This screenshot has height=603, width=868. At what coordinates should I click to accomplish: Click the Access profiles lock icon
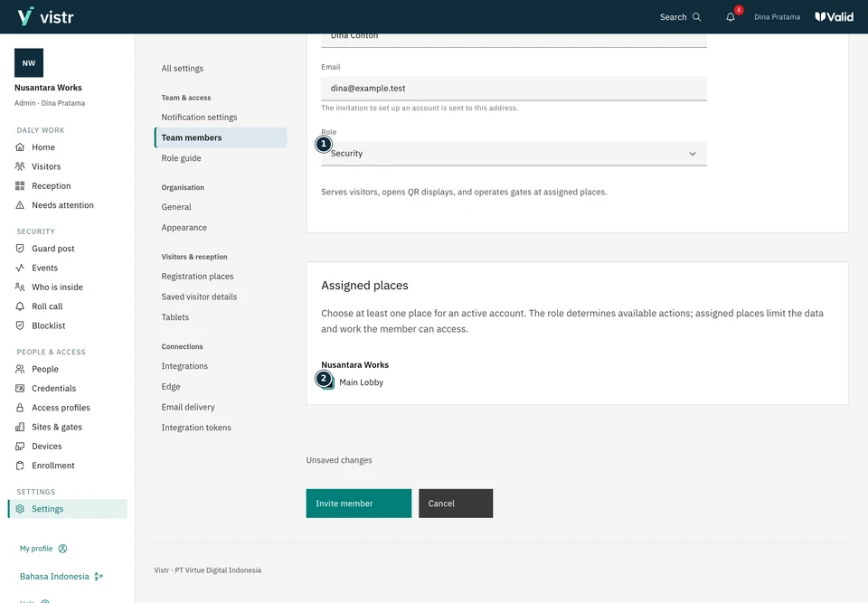click(x=20, y=408)
